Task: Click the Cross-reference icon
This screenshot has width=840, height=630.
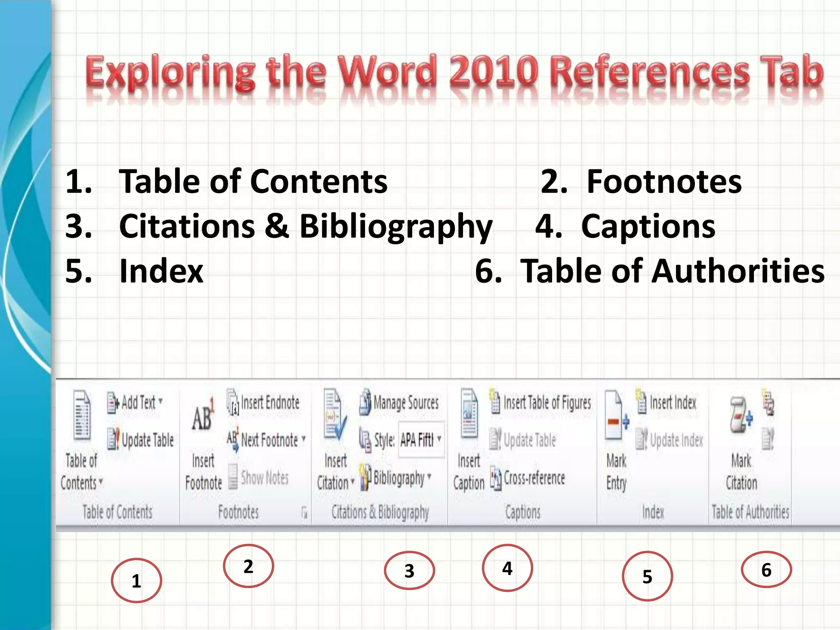Action: [495, 478]
